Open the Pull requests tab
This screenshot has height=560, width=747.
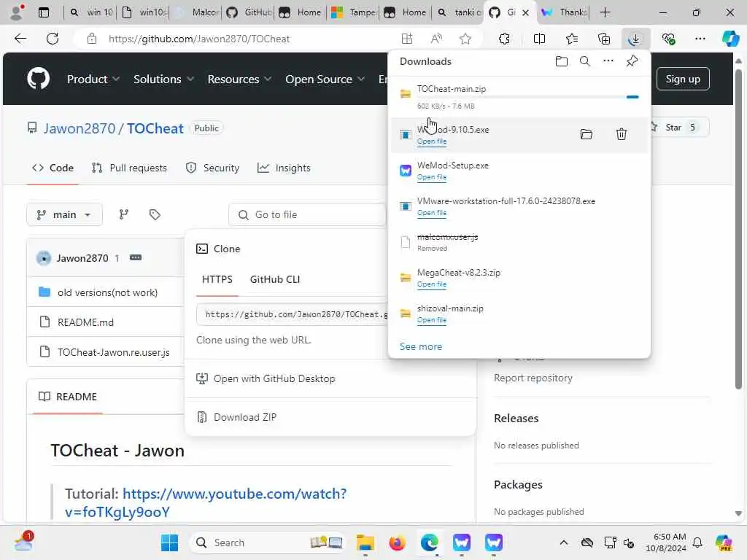(x=129, y=168)
